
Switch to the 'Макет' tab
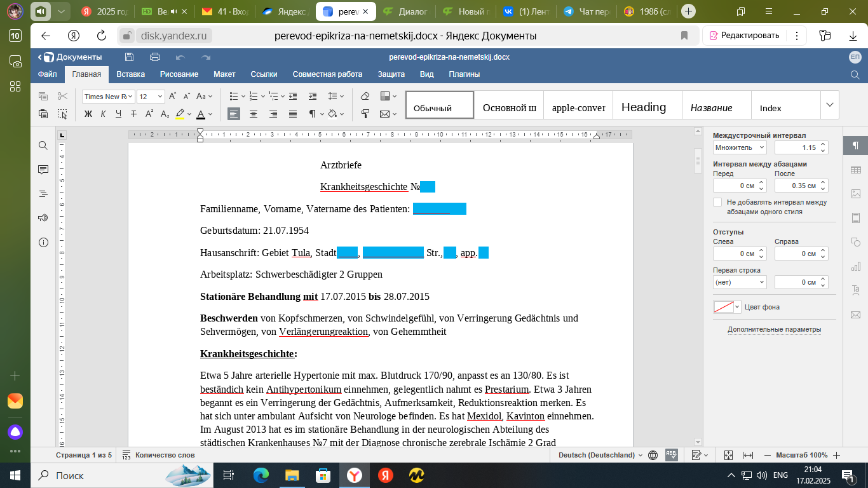[x=224, y=74]
